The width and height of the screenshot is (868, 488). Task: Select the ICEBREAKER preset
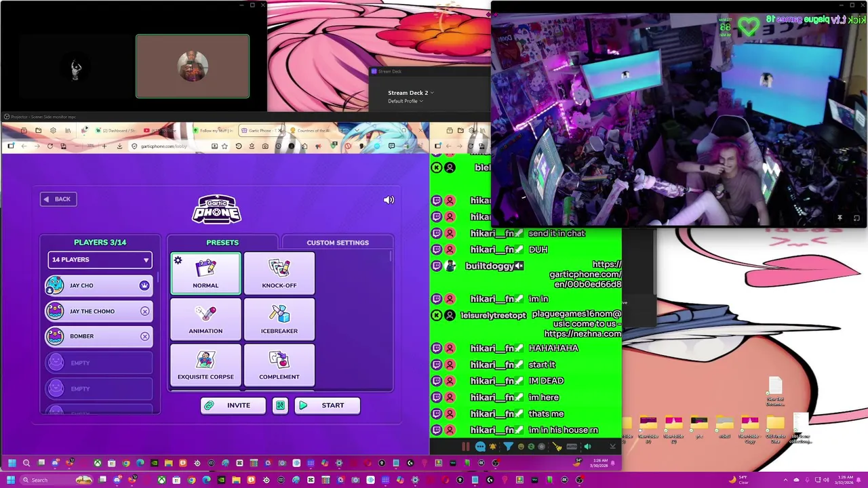(x=279, y=319)
